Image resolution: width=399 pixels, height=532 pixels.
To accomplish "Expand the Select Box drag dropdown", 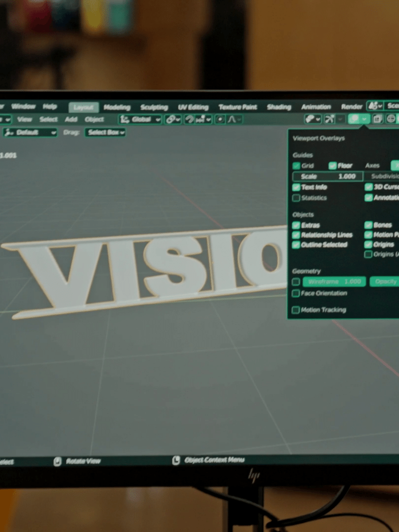I will click(105, 133).
